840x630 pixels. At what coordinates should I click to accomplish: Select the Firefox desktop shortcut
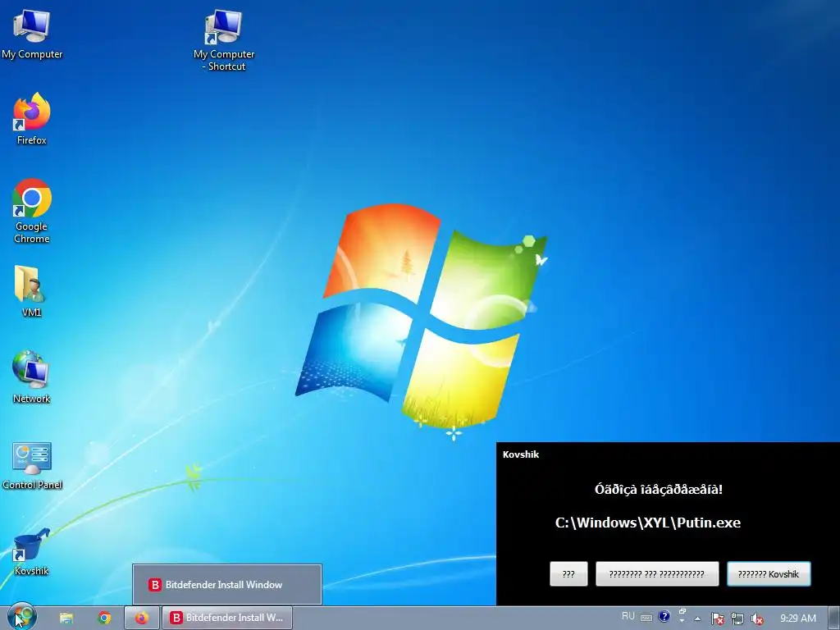32,119
